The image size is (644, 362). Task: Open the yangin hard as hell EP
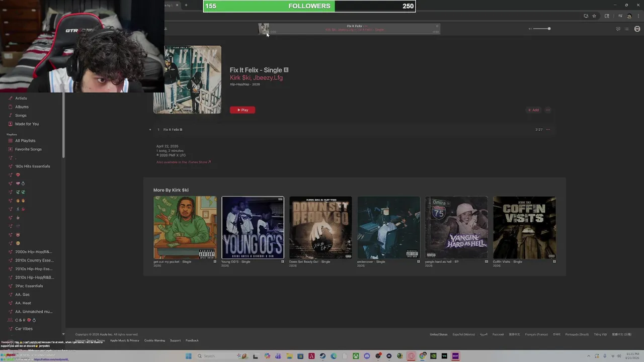pyautogui.click(x=456, y=228)
